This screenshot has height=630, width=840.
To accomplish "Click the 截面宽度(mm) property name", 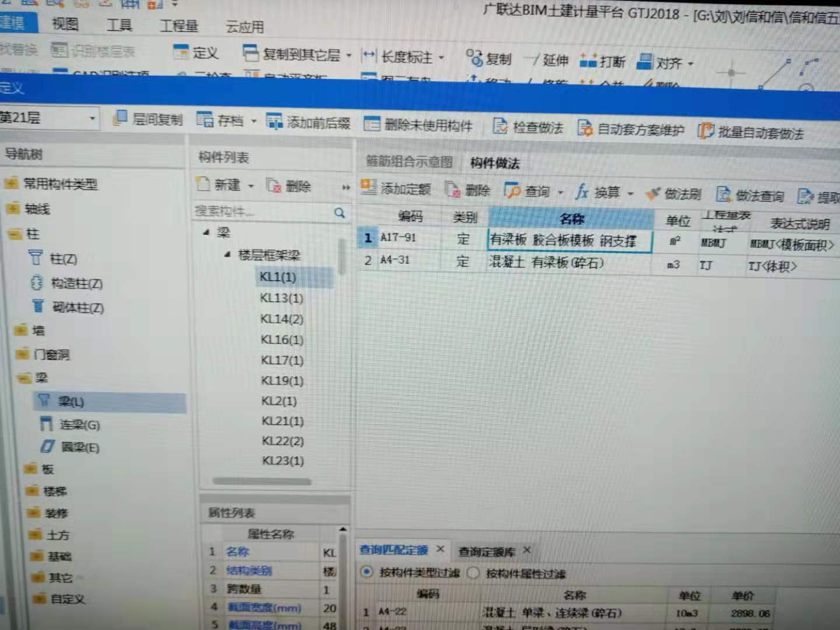I will tap(265, 607).
